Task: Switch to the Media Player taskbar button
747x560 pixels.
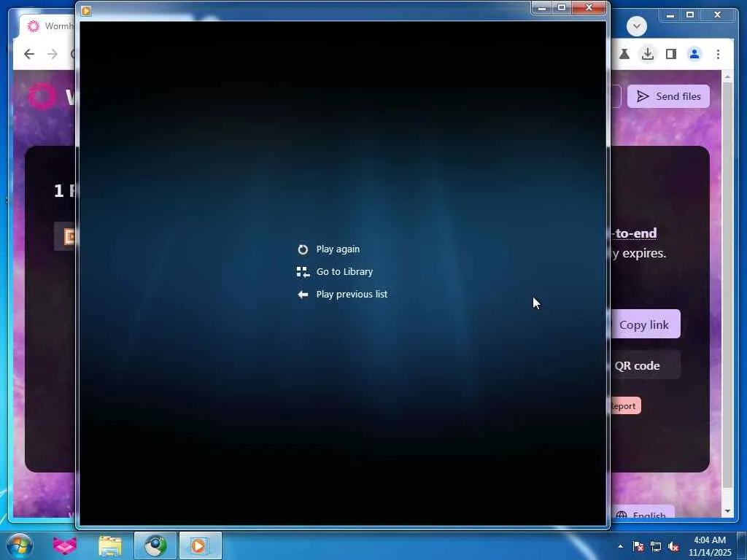Action: (x=200, y=545)
